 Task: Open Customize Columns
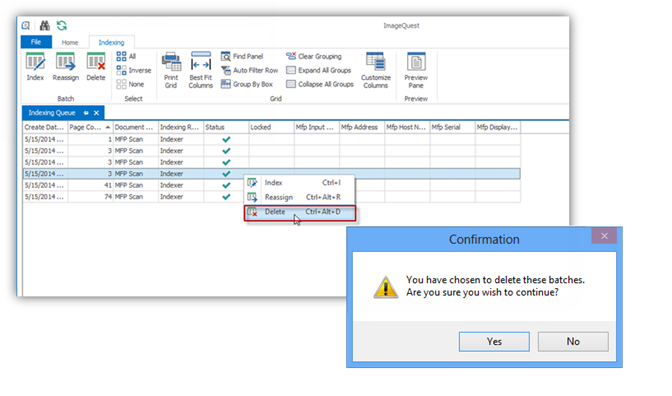pos(376,70)
